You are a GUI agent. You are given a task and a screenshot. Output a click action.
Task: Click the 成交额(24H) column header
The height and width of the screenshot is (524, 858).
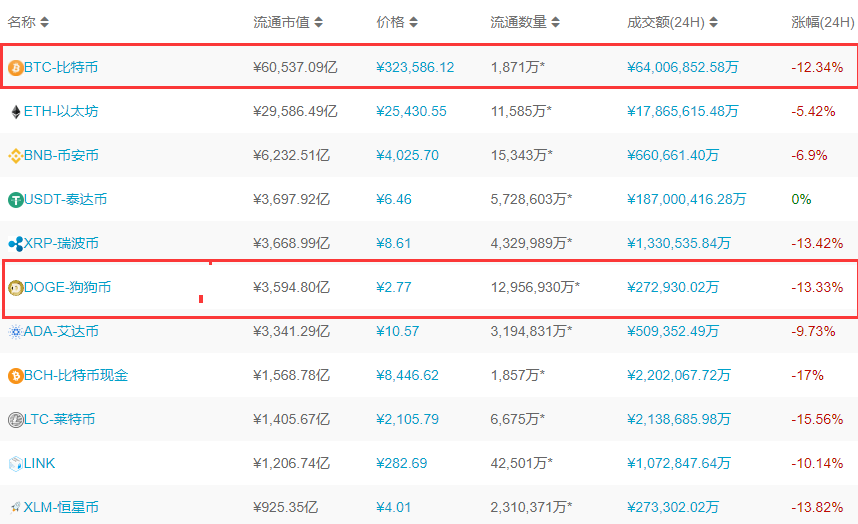pos(666,22)
